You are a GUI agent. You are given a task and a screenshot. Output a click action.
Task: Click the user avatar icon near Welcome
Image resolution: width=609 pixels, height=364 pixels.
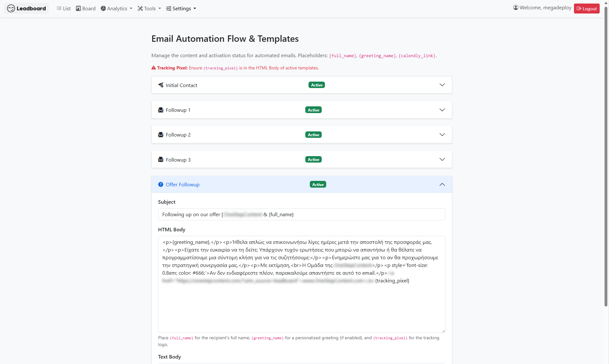coord(515,8)
